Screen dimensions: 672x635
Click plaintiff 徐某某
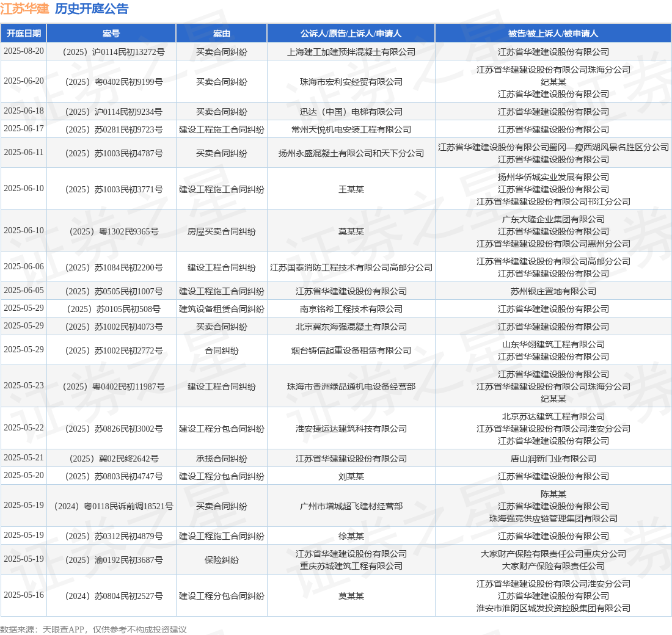pyautogui.click(x=351, y=537)
